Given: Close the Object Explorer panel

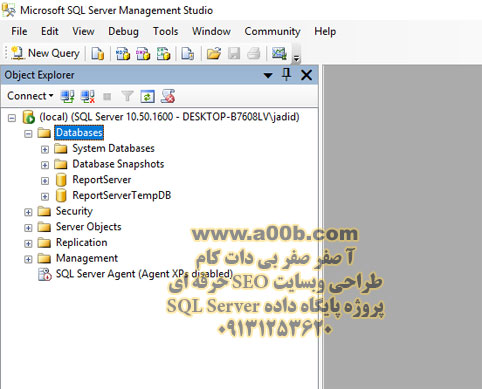Looking at the screenshot, I should click(306, 75).
